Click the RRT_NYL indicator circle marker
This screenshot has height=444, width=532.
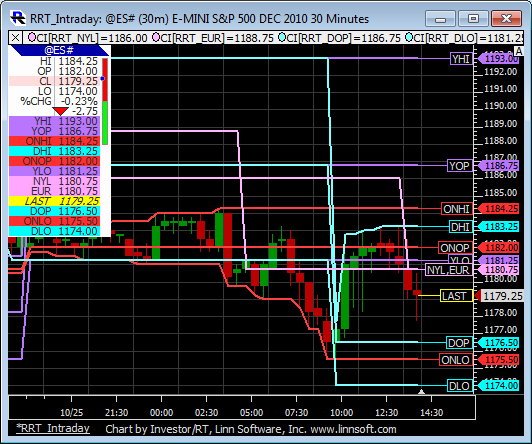pos(32,37)
